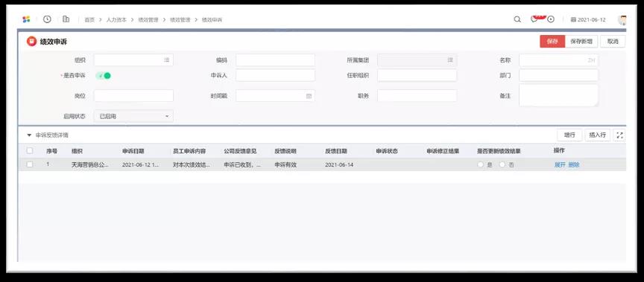This screenshot has height=282, width=644.
Task: Click the 申诉已收到 feedback cell
Action: 242,164
